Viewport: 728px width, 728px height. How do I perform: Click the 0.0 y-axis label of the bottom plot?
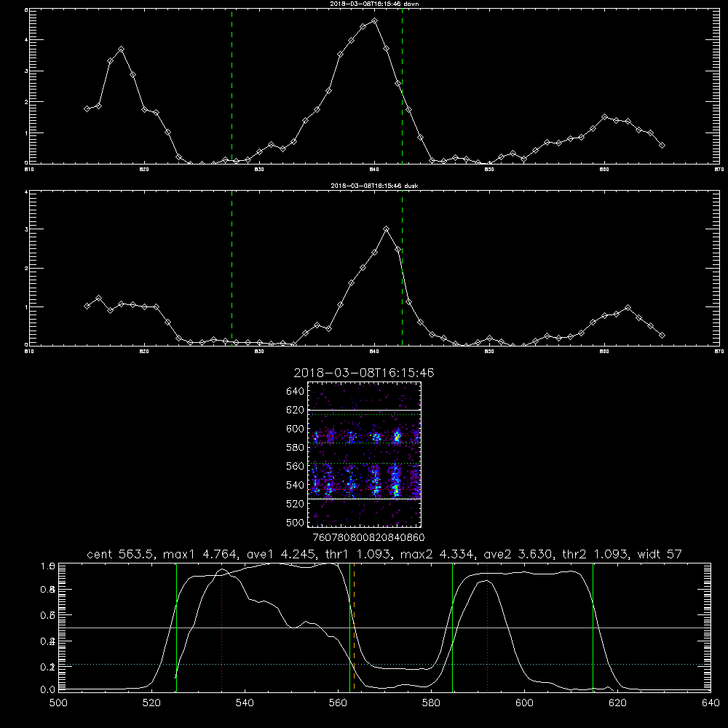pos(48,689)
